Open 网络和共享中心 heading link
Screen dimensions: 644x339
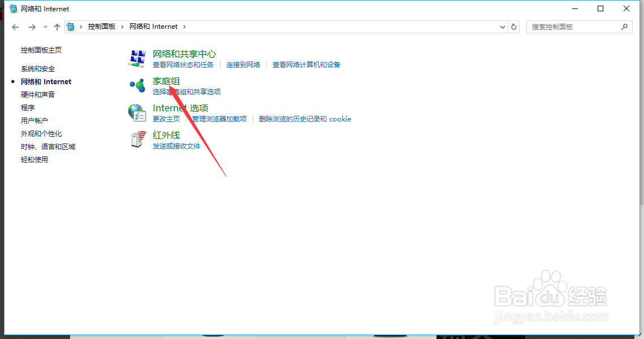coord(184,54)
